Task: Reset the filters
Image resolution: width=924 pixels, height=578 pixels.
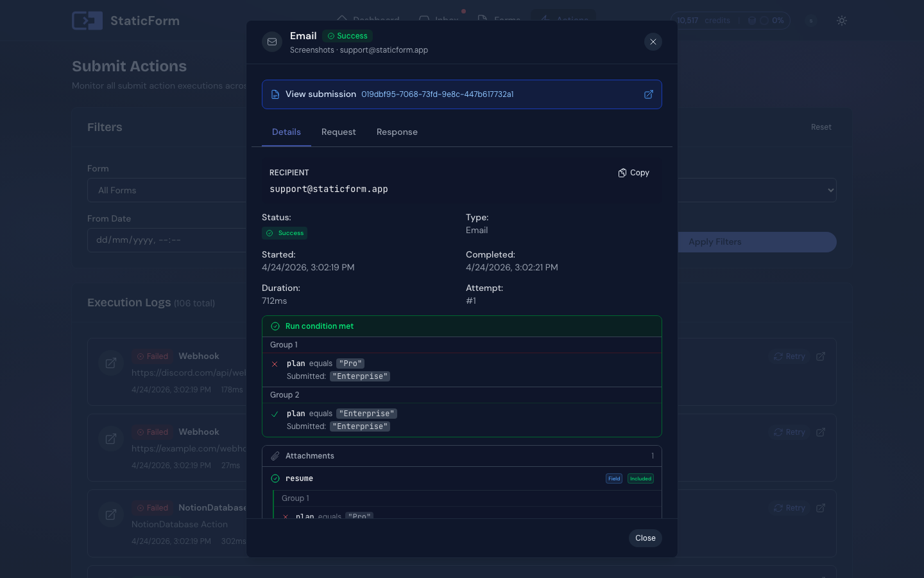Action: click(x=821, y=127)
